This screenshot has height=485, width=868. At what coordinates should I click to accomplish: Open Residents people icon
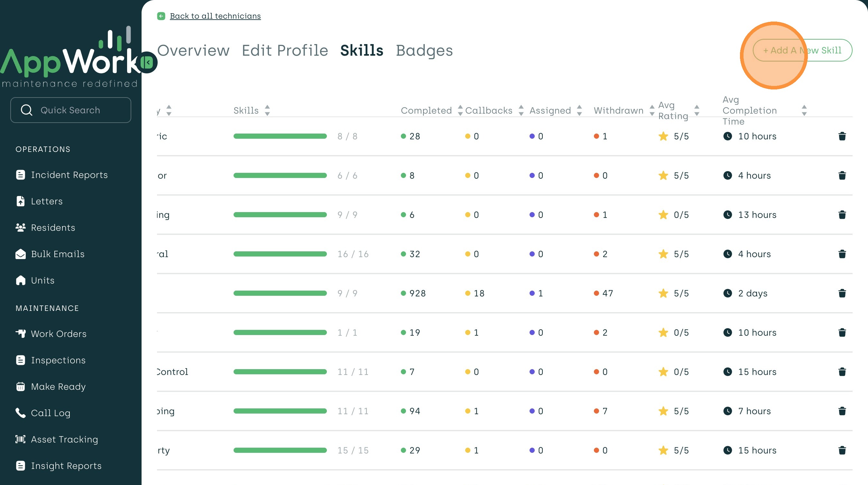pos(21,228)
